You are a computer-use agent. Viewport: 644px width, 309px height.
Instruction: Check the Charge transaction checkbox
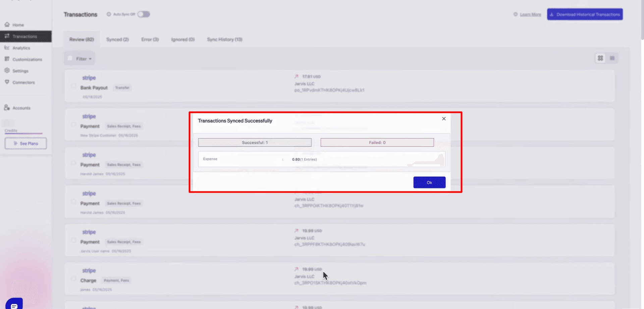[73, 279]
